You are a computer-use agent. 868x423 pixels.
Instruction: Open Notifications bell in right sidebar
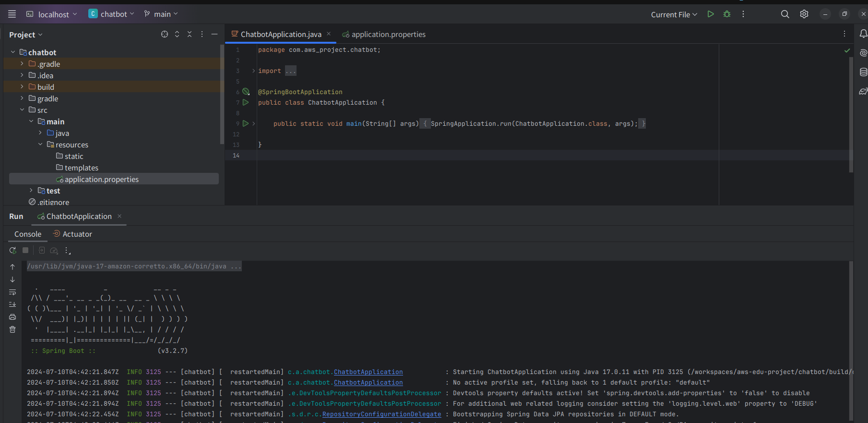click(x=863, y=34)
